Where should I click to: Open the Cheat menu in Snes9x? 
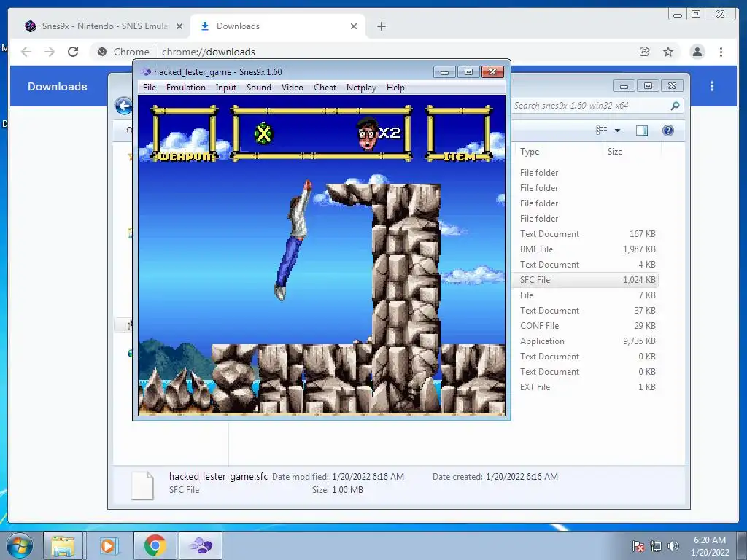[325, 87]
